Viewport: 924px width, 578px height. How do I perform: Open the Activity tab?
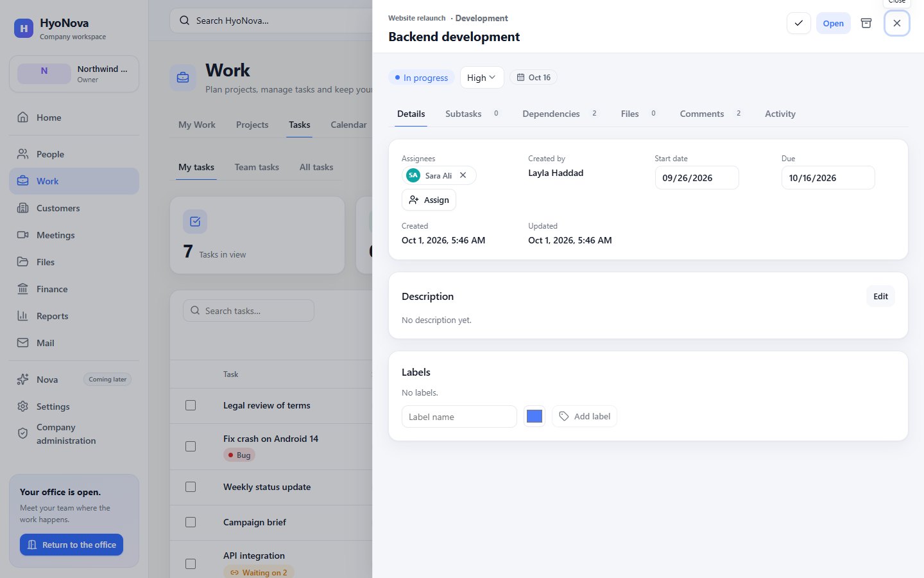(x=780, y=114)
